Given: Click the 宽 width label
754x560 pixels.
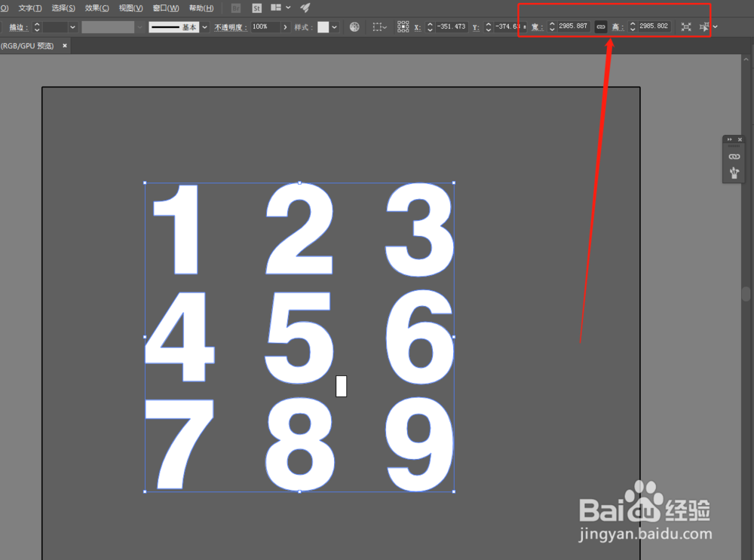Looking at the screenshot, I should coord(537,27).
